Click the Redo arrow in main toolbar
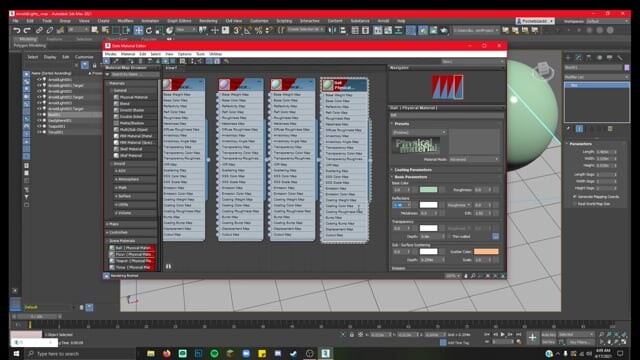 coord(27,30)
